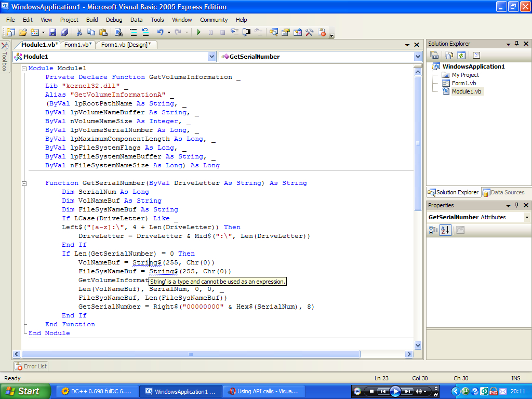Select My Project in Solution Explorer
This screenshot has width=532, height=399.
[x=465, y=75]
